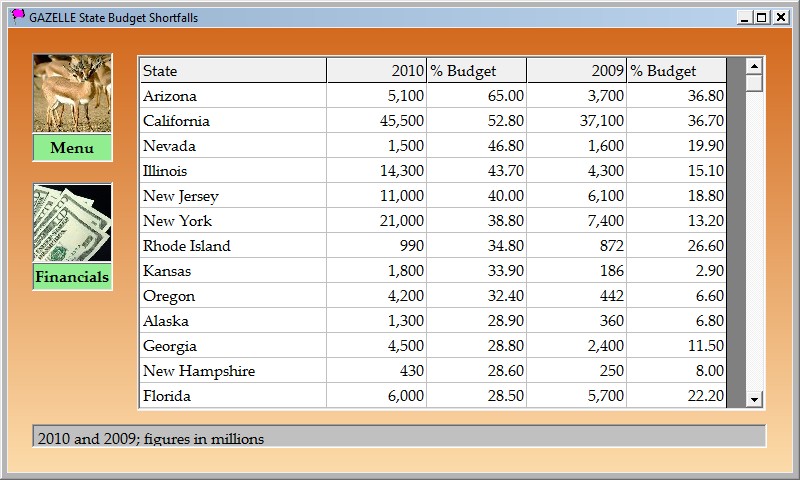This screenshot has height=480, width=800.
Task: Sort by the 2010 column header
Action: pos(376,71)
